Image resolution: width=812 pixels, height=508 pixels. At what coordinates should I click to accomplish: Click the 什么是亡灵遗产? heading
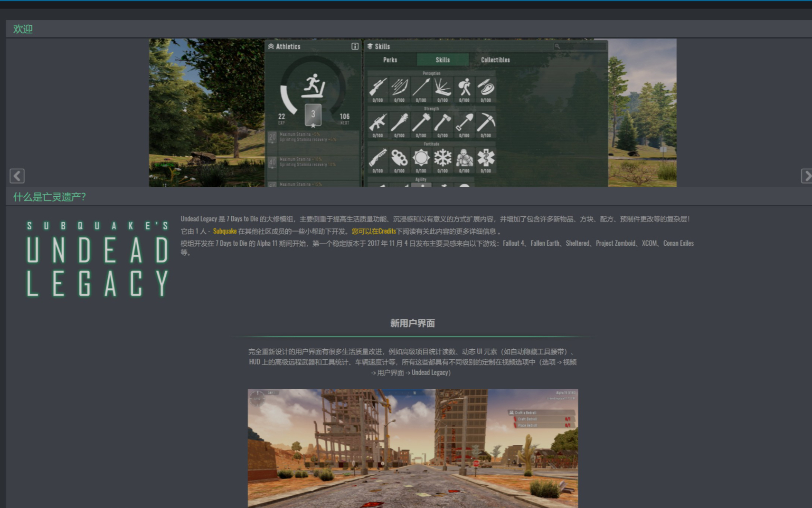[x=49, y=197]
